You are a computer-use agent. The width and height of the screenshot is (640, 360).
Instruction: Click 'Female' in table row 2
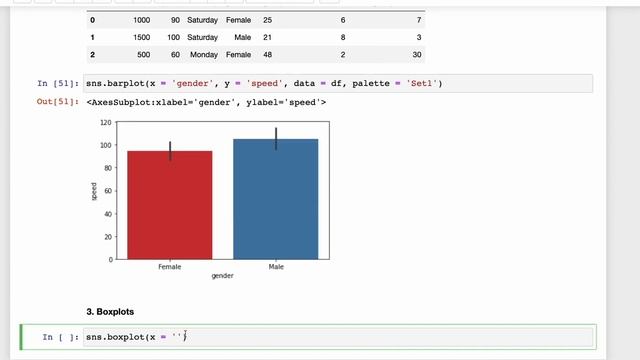pos(238,55)
